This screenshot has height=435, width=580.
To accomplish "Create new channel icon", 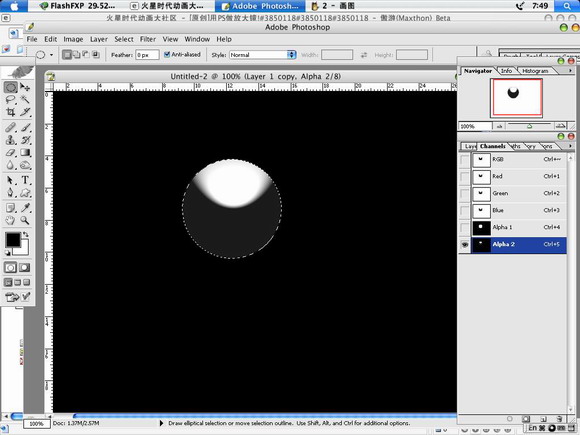I will [543, 419].
